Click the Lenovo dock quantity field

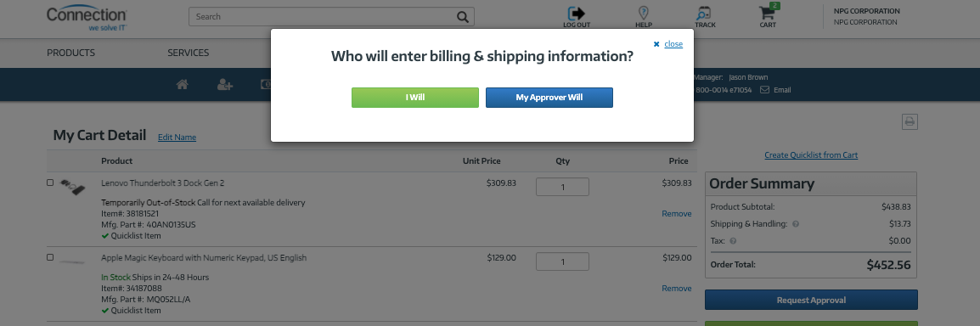[x=562, y=187]
